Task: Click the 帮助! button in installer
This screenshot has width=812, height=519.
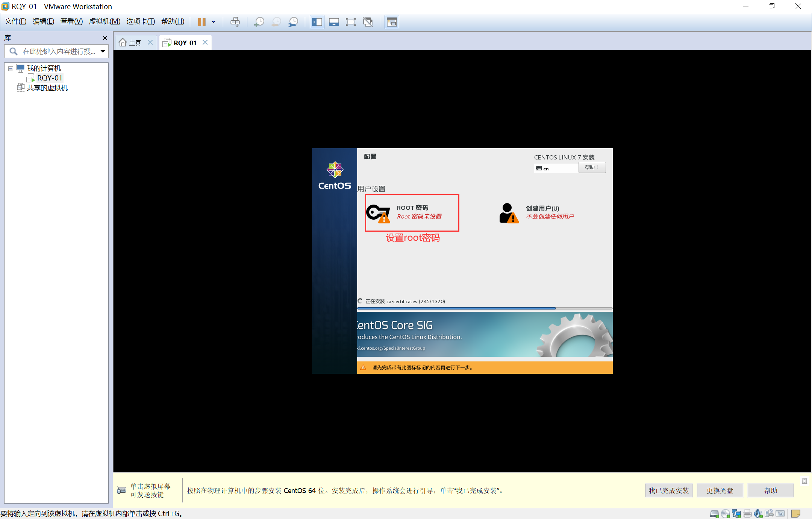Action: coord(592,167)
